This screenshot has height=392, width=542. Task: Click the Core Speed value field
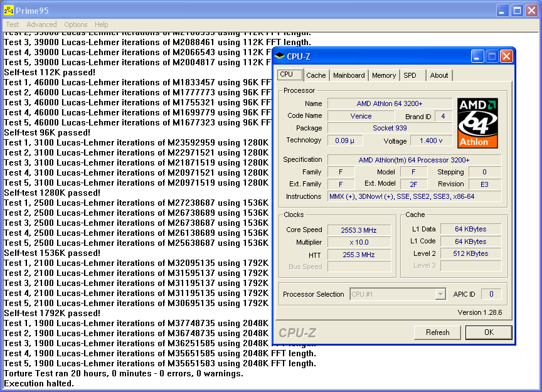pos(359,230)
